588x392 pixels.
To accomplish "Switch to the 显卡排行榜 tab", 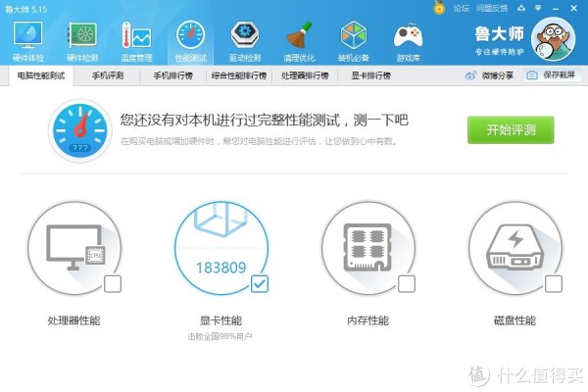I will [x=370, y=75].
